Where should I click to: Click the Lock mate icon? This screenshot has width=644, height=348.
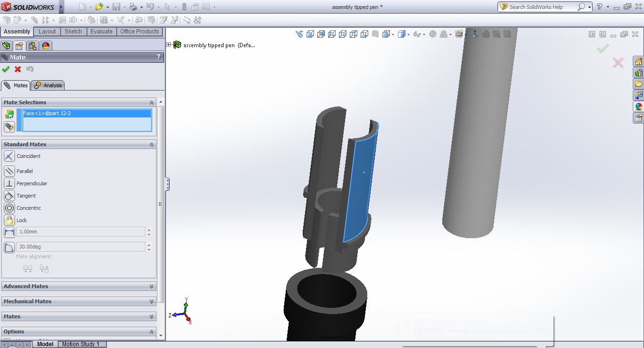point(9,220)
